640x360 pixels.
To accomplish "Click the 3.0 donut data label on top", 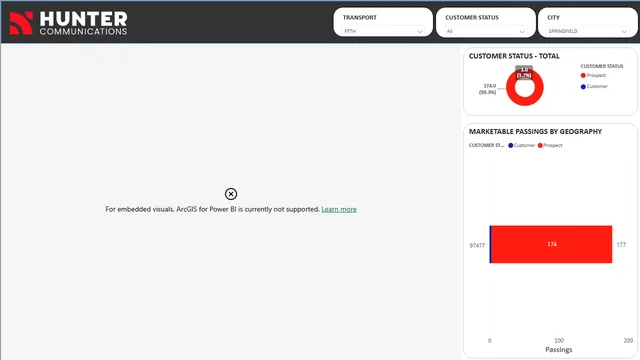I will point(524,72).
